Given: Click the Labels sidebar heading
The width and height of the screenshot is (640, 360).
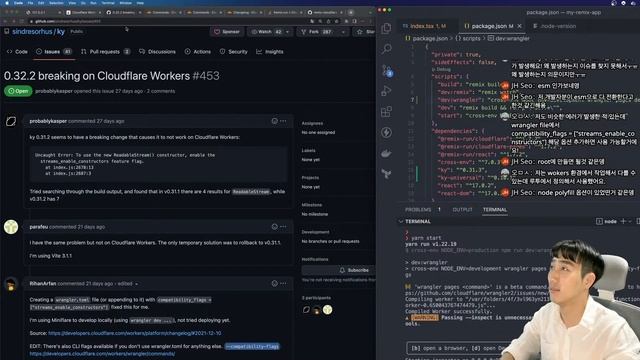Looking at the screenshot, I should [309, 151].
